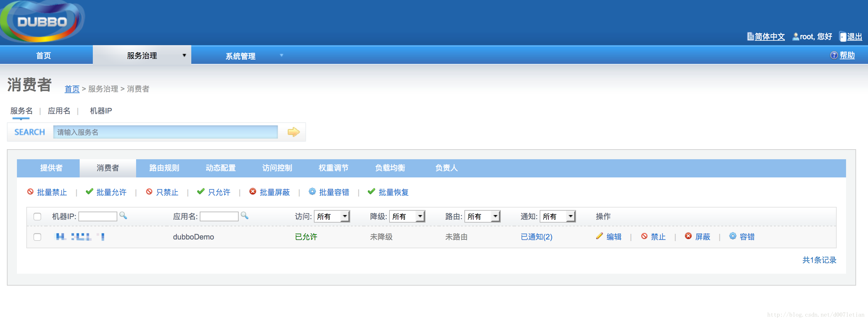Image resolution: width=868 pixels, height=321 pixels.
Task: Open the 访问 filter dropdown
Action: [332, 216]
